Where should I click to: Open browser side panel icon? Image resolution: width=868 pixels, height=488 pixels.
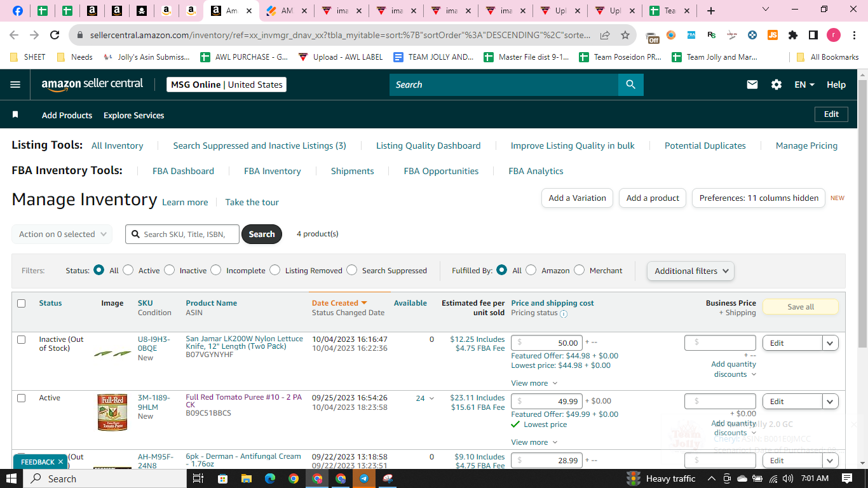(813, 35)
